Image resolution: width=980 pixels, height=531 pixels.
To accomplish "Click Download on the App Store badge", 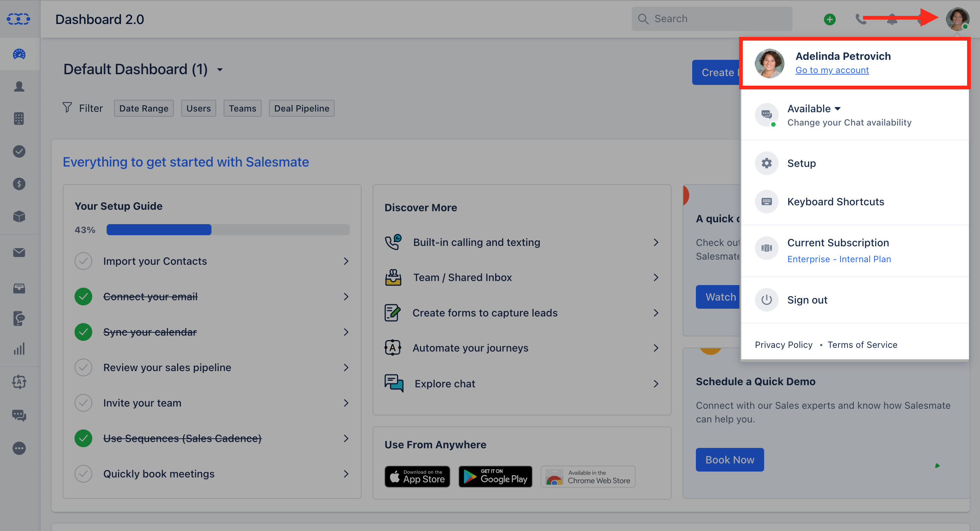I will (417, 477).
